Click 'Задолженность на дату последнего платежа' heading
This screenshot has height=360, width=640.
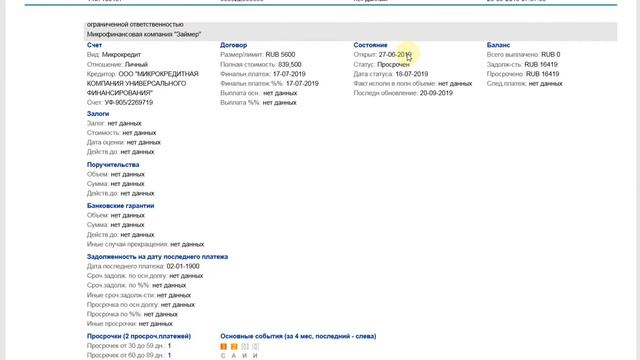tap(158, 257)
